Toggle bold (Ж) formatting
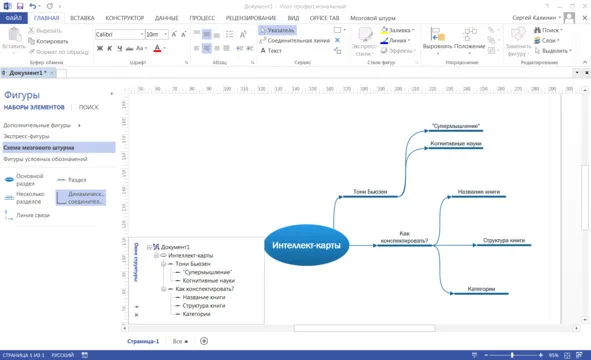Viewport: 591px width, 360px height. click(x=100, y=48)
